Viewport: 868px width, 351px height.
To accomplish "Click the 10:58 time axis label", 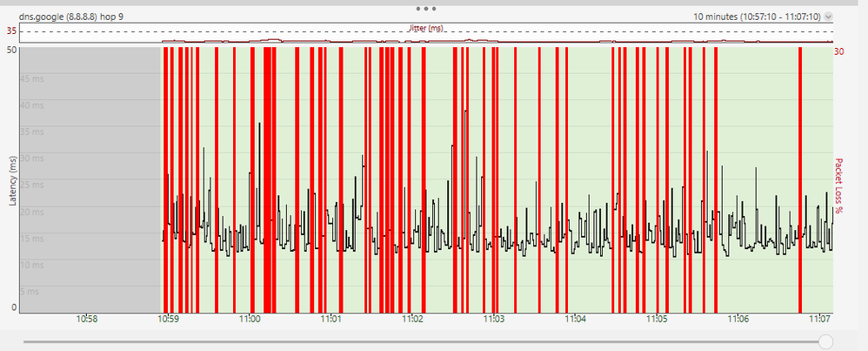I will 87,319.
